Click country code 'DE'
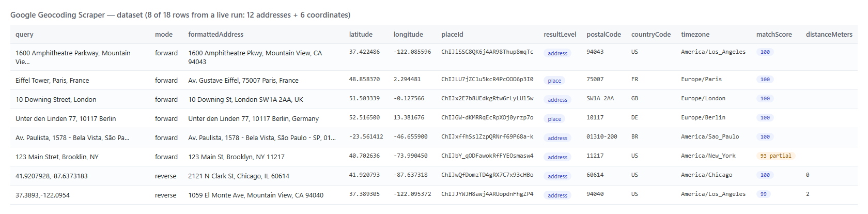 point(634,117)
